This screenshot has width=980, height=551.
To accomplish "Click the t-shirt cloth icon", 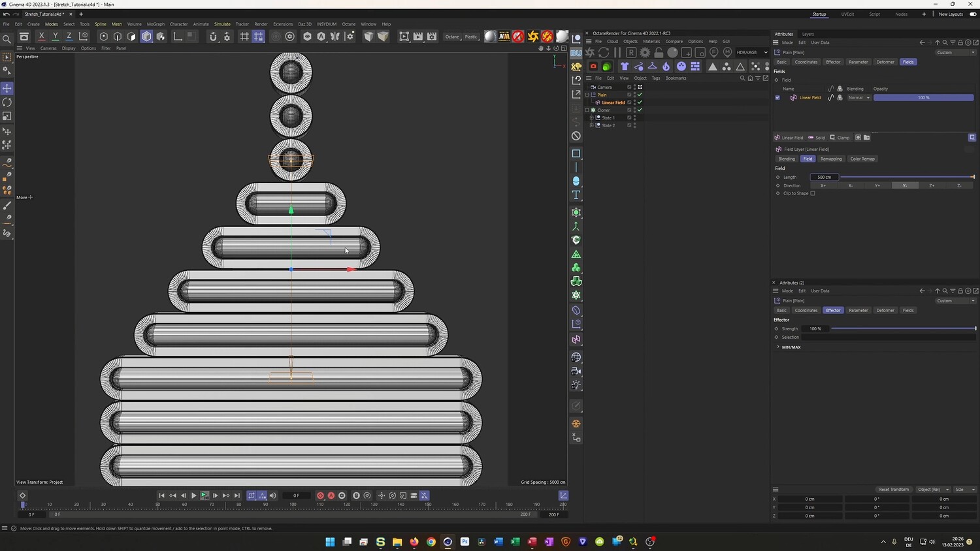I will pos(625,66).
